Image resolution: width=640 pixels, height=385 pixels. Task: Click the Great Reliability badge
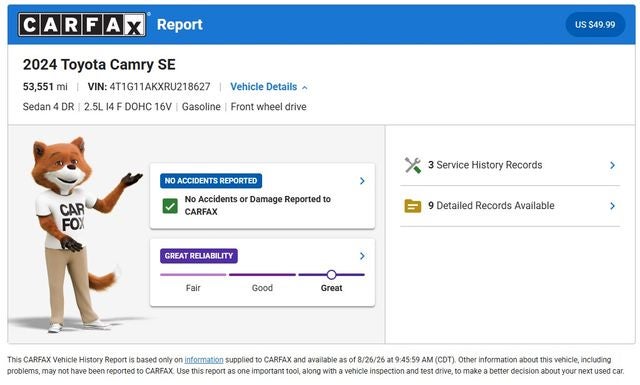pyautogui.click(x=199, y=256)
